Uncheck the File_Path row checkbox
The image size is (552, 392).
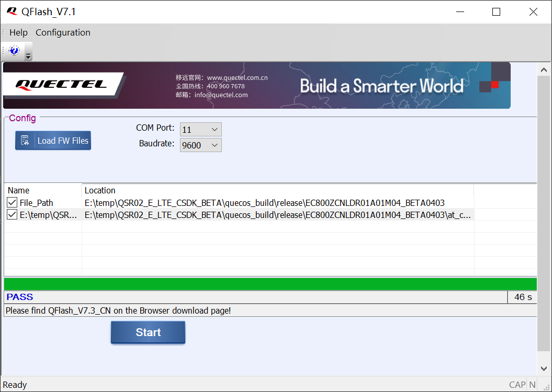tap(12, 203)
